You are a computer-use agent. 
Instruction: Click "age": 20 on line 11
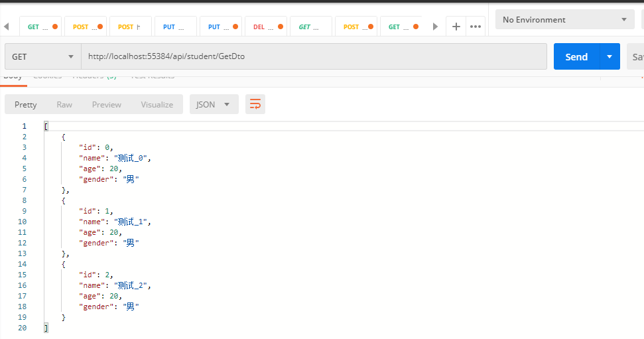click(x=100, y=233)
